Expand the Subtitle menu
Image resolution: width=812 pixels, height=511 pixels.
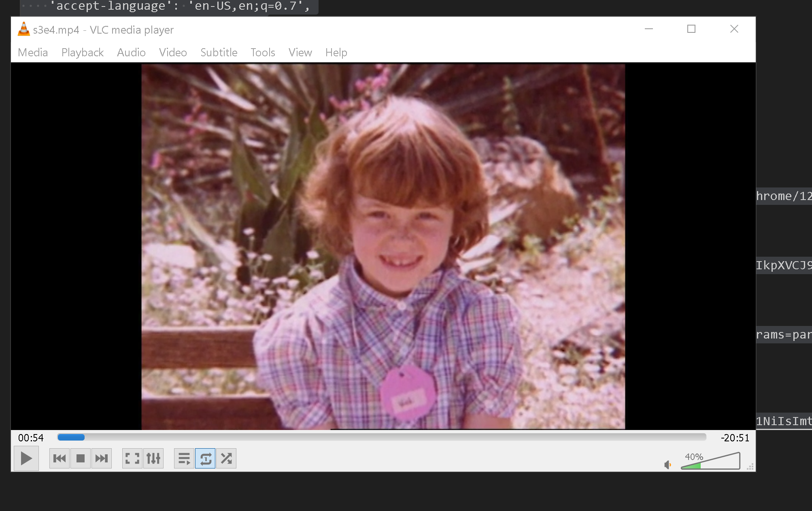[x=219, y=53]
